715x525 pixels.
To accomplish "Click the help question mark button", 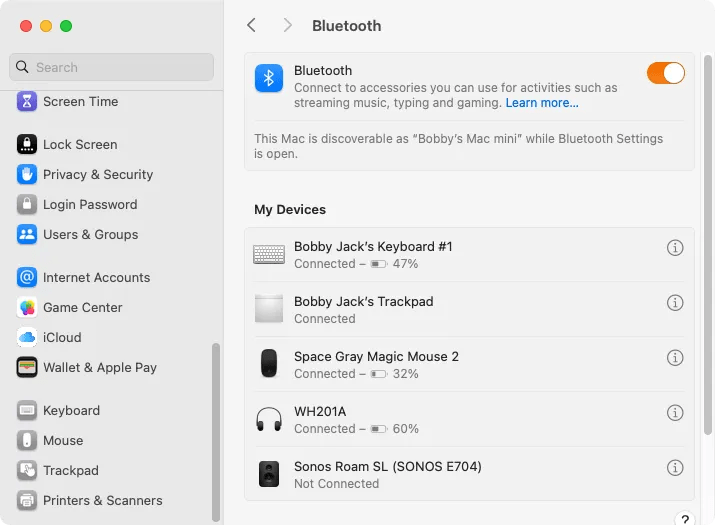I will pos(684,519).
